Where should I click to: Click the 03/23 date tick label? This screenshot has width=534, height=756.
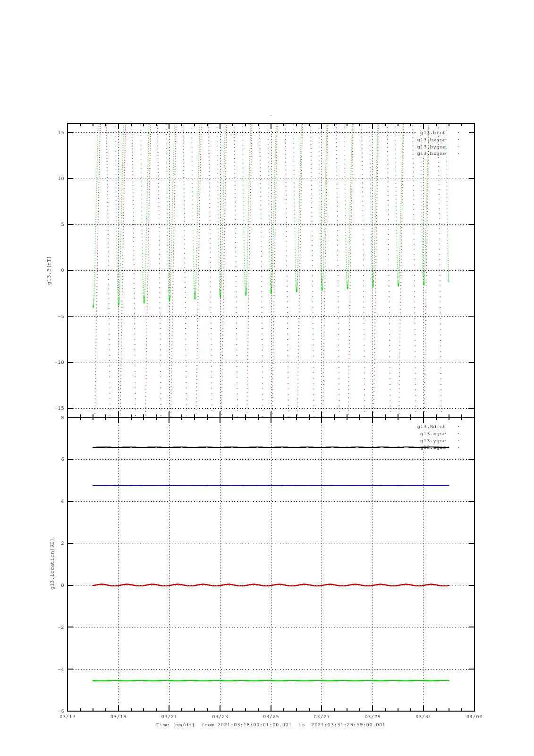coord(220,717)
